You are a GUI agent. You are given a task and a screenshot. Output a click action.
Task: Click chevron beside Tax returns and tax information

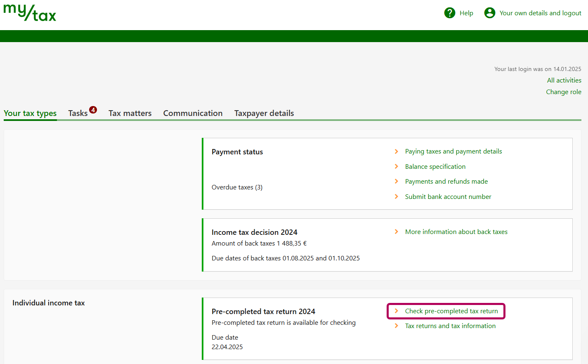point(397,326)
